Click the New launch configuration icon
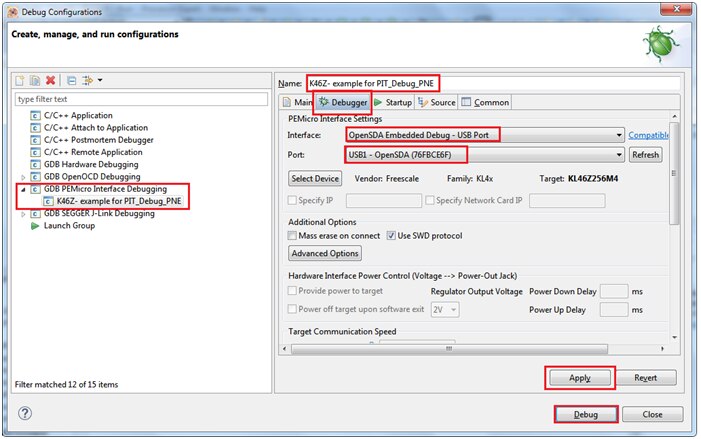Image resolution: width=701 pixels, height=439 pixels. click(x=20, y=80)
